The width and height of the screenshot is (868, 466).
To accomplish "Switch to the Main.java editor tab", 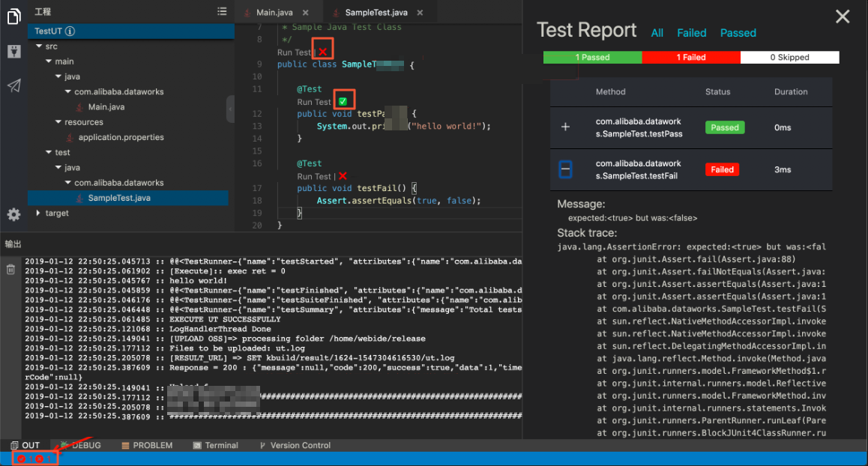I will [274, 13].
